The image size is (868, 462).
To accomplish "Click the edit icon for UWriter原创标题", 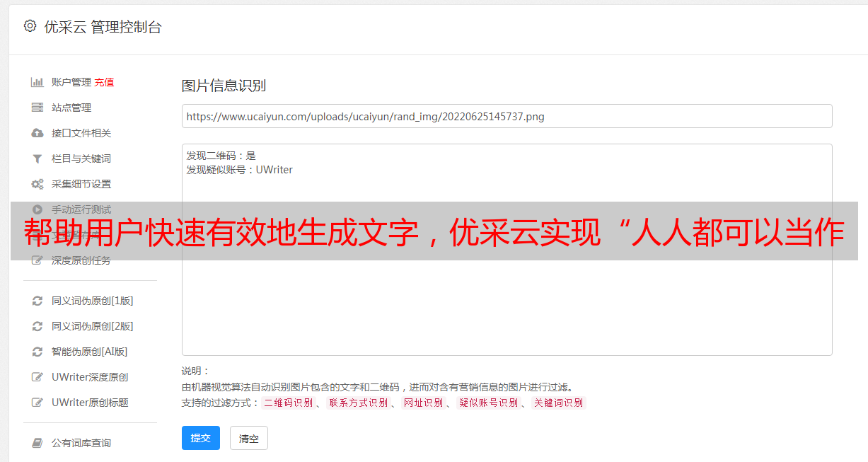I will coord(37,403).
